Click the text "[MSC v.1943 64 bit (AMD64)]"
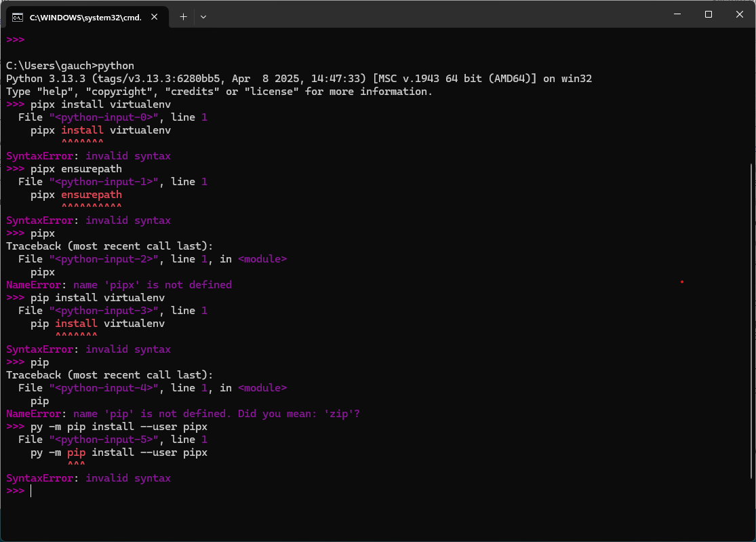The width and height of the screenshot is (756, 542). [x=455, y=79]
